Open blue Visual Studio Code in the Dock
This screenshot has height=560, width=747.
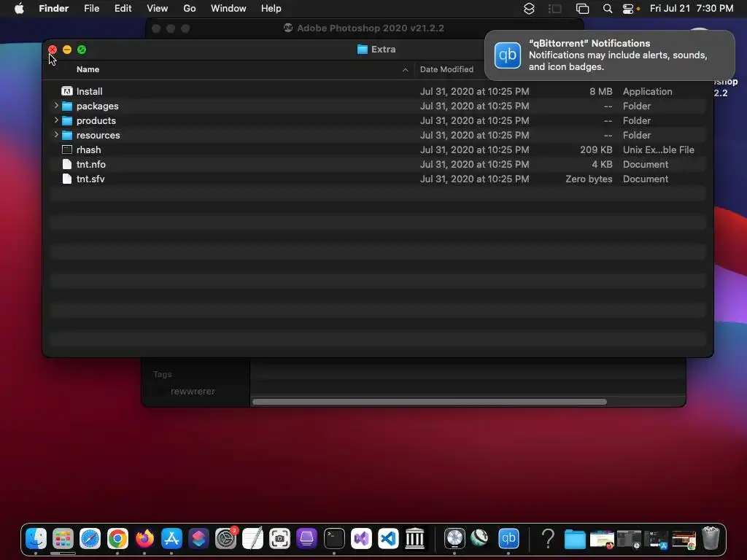coord(388,539)
